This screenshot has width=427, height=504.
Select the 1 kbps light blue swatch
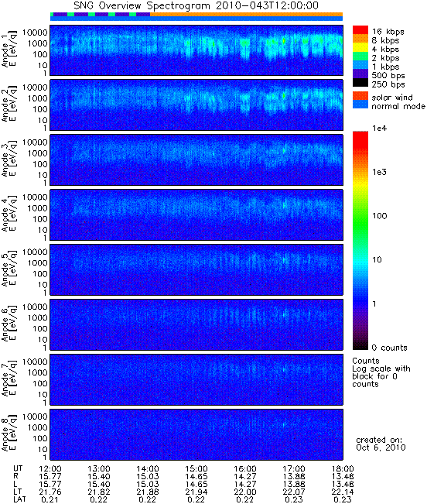360,65
